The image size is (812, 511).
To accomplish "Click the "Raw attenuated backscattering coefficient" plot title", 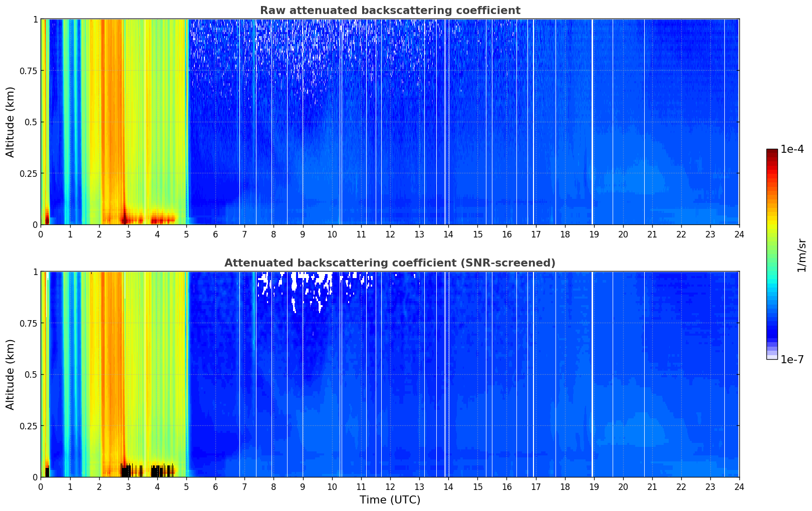I will [390, 11].
